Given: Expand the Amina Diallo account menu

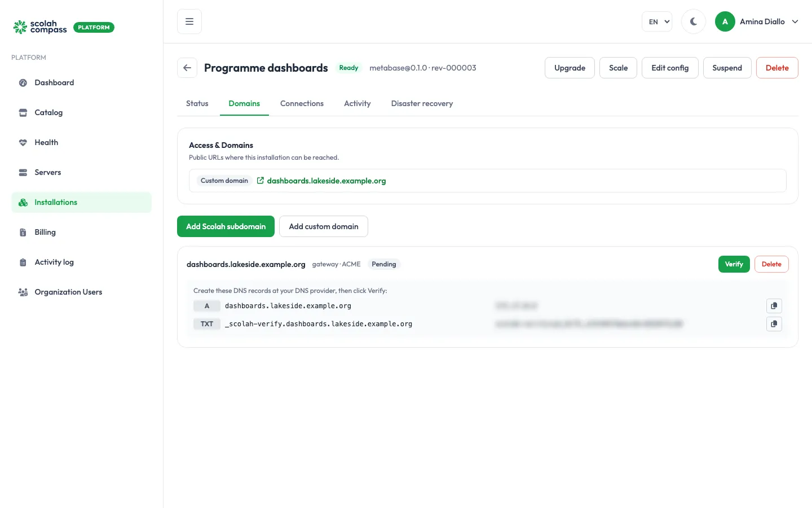Looking at the screenshot, I should 757,21.
